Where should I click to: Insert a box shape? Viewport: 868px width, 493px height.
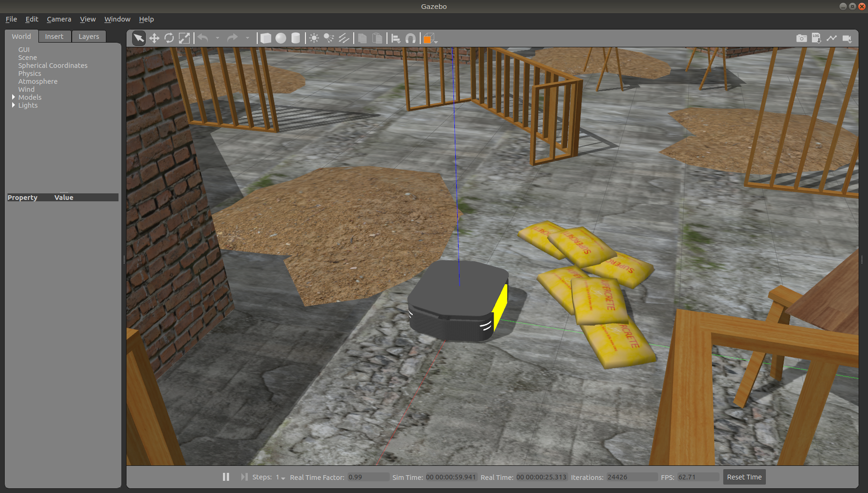click(x=266, y=38)
